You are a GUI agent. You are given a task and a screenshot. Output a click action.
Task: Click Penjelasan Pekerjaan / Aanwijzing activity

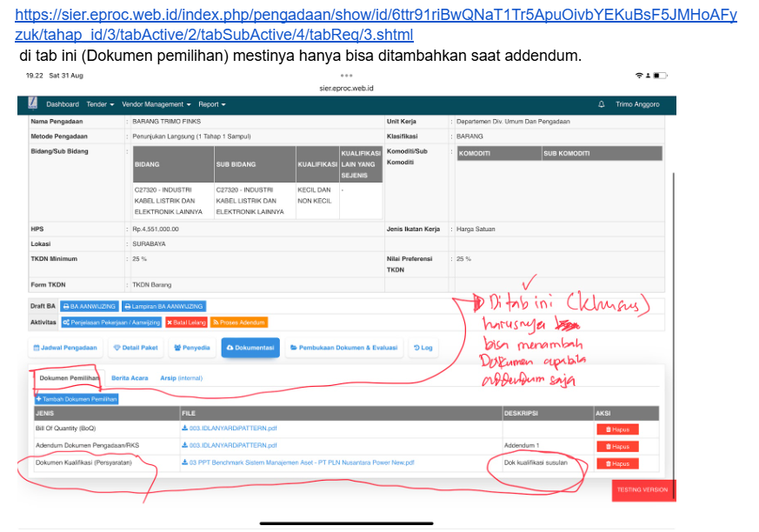tap(111, 322)
